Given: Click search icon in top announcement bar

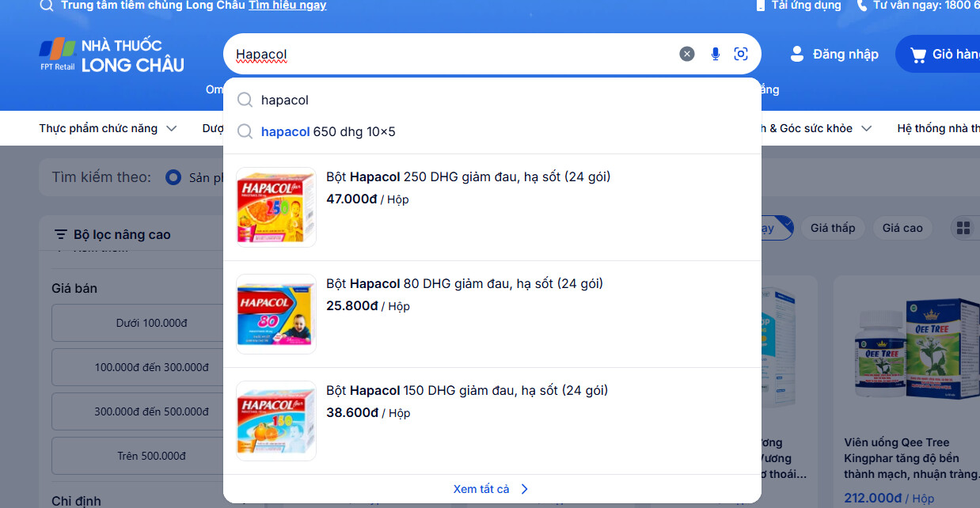Looking at the screenshot, I should click(x=47, y=6).
